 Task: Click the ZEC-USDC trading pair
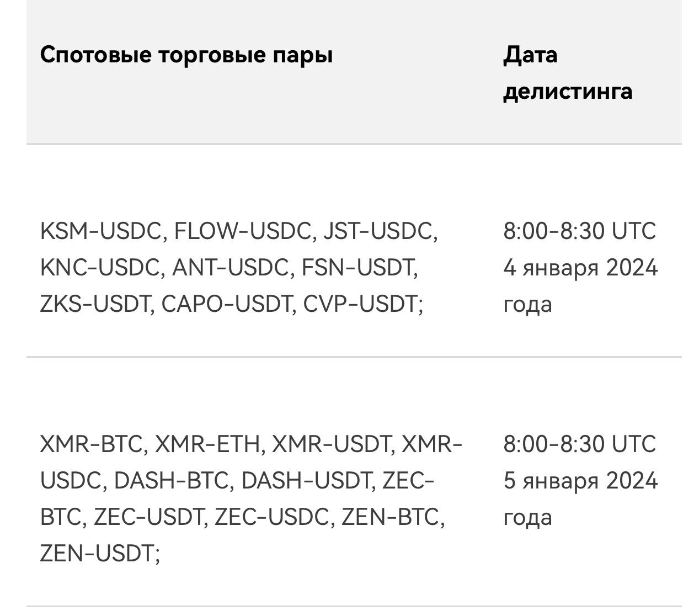coord(272,517)
